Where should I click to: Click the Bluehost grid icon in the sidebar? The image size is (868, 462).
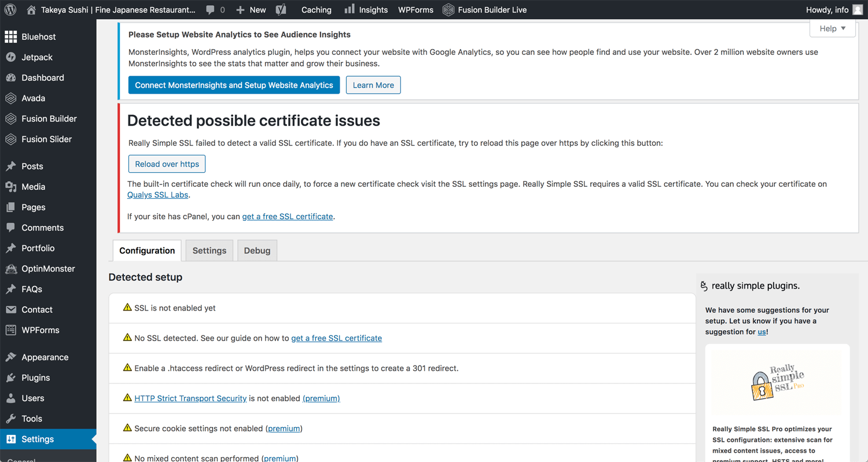[11, 37]
